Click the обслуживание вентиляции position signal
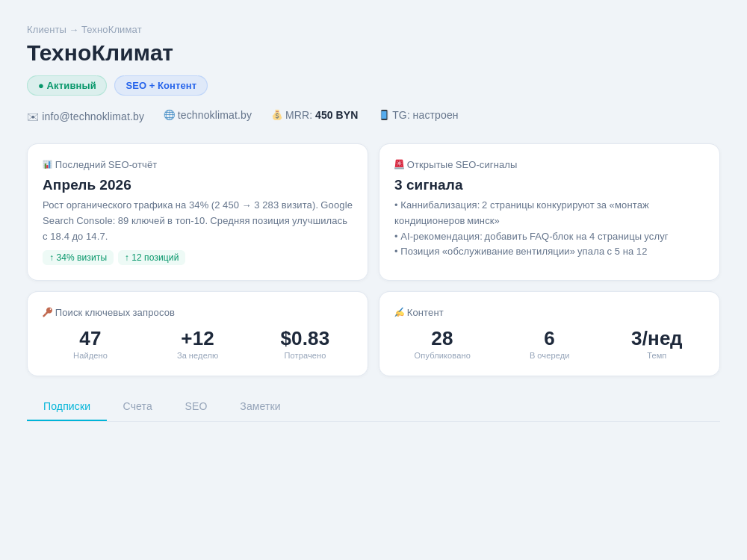747x560 pixels. [521, 252]
